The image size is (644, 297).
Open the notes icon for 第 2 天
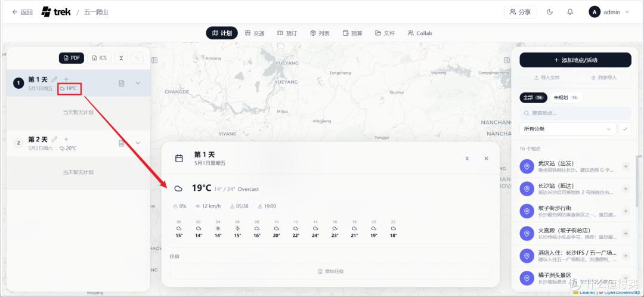click(x=122, y=143)
